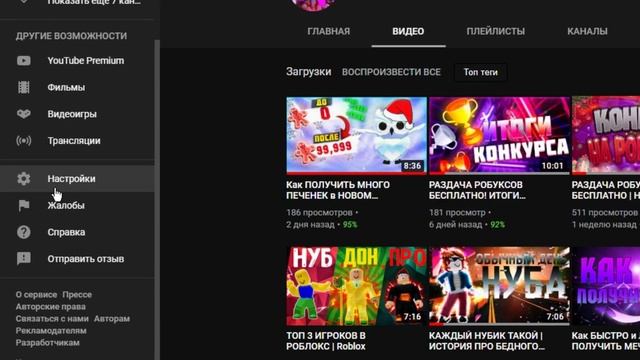This screenshot has height=360, width=640.
Task: Click the 'Рекламодателям' footer link
Action: coord(51,331)
